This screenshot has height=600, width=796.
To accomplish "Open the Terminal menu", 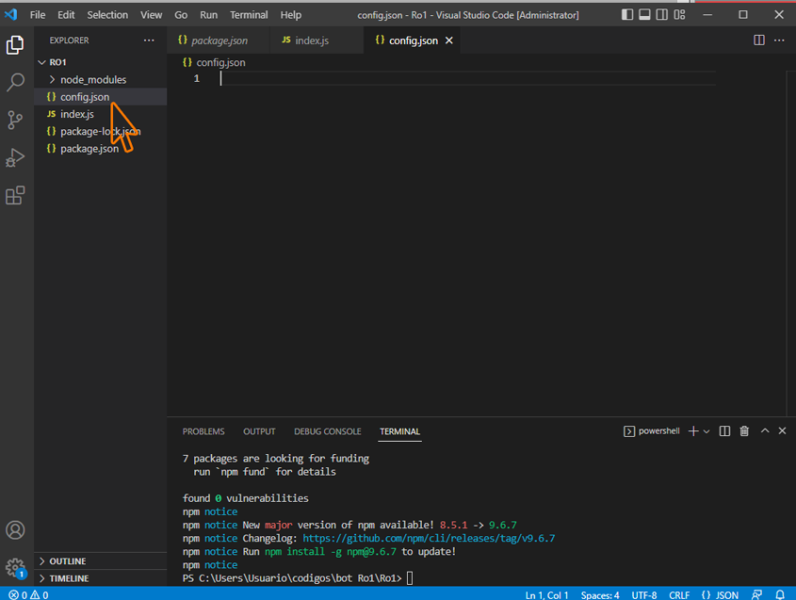I will (x=248, y=15).
